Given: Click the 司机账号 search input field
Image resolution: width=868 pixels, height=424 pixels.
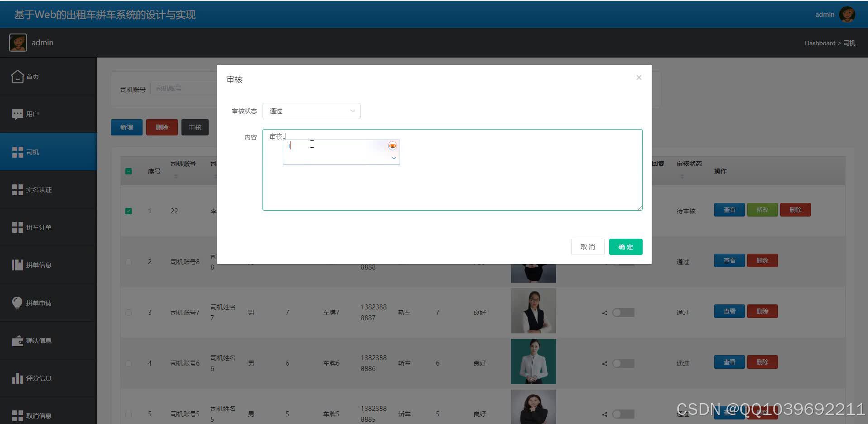Looking at the screenshot, I should tap(184, 88).
